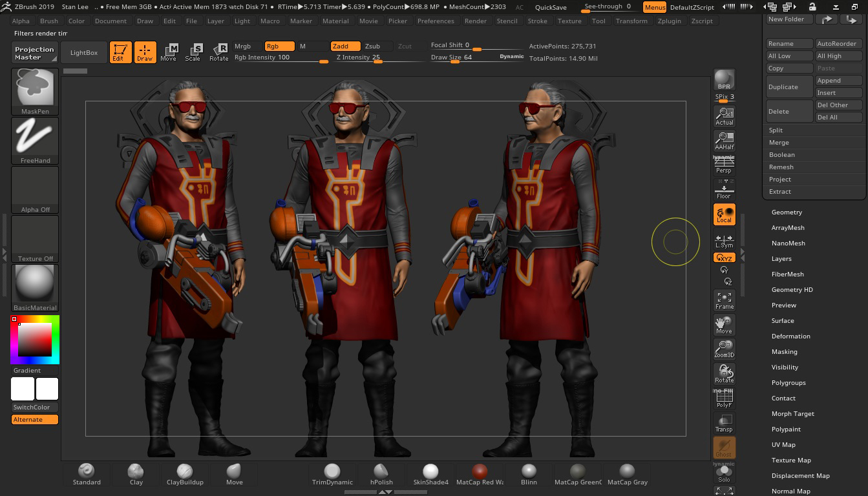The image size is (868, 496).
Task: Click the Rotate view icon
Action: [x=724, y=374]
